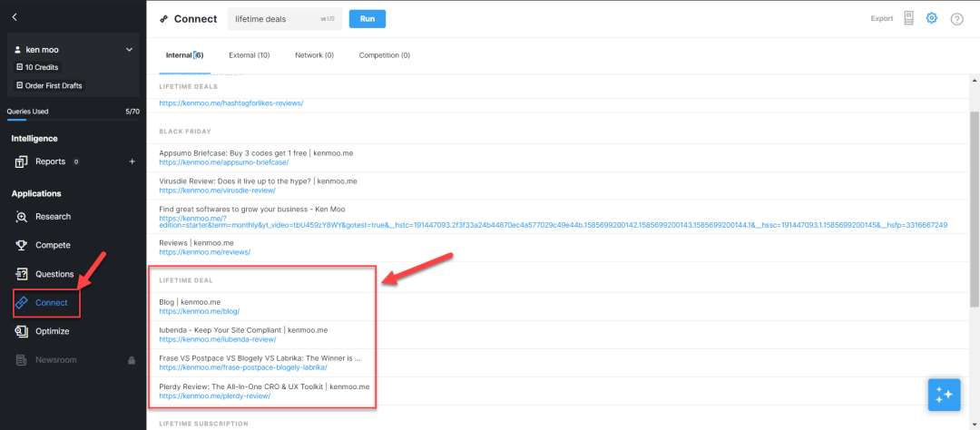Switch to the Competition (0) tab

point(385,55)
